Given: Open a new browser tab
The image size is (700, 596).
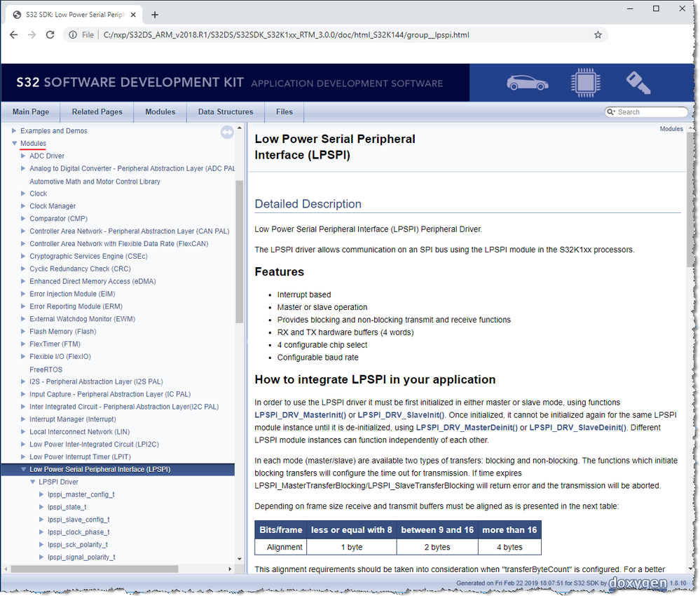Looking at the screenshot, I should coord(155,15).
